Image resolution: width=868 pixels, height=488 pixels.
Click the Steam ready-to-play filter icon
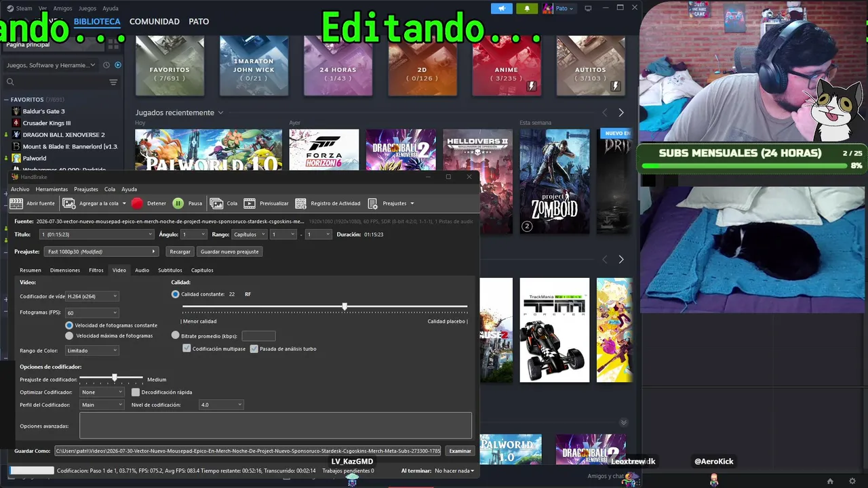pos(118,65)
